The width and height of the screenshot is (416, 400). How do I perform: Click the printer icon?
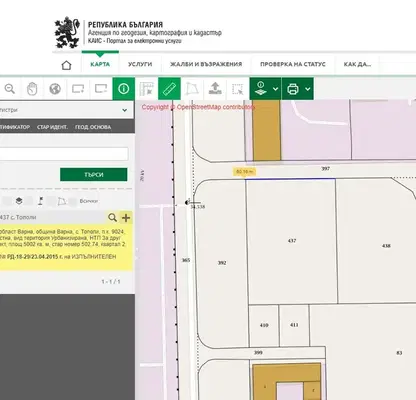coord(293,89)
